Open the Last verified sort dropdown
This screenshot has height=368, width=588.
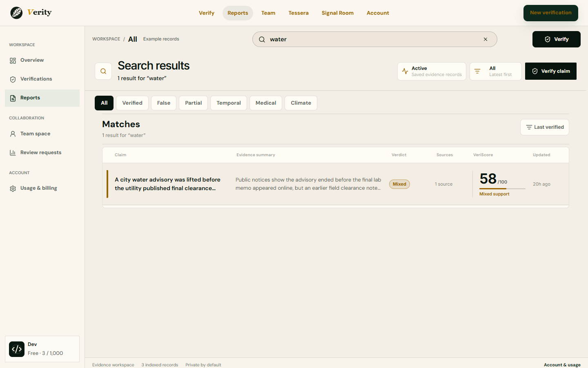point(545,127)
